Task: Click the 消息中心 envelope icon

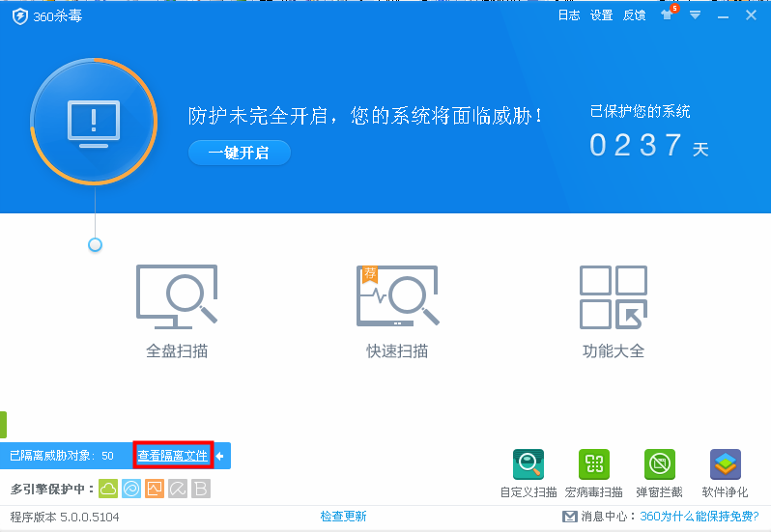Action: (570, 517)
